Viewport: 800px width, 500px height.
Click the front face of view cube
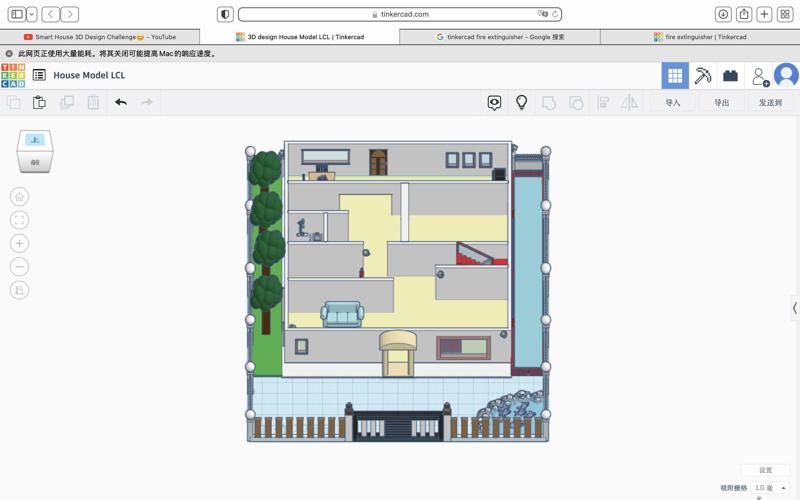[x=35, y=162]
